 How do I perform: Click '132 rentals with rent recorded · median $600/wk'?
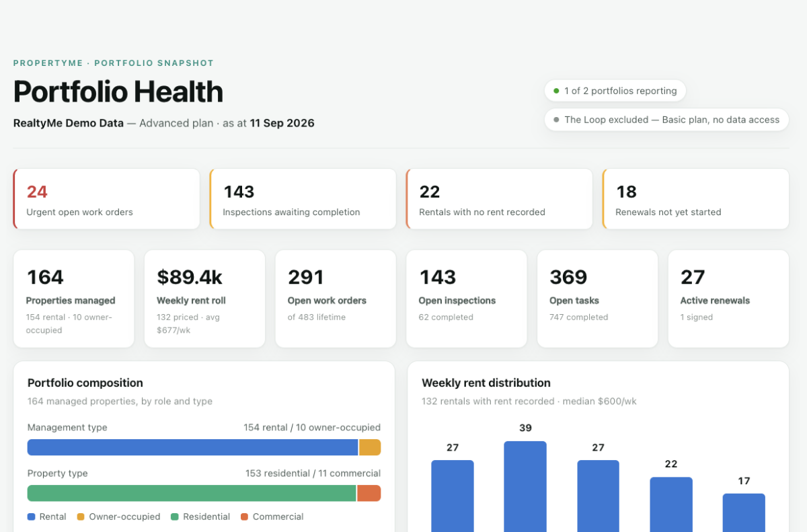[x=529, y=402]
